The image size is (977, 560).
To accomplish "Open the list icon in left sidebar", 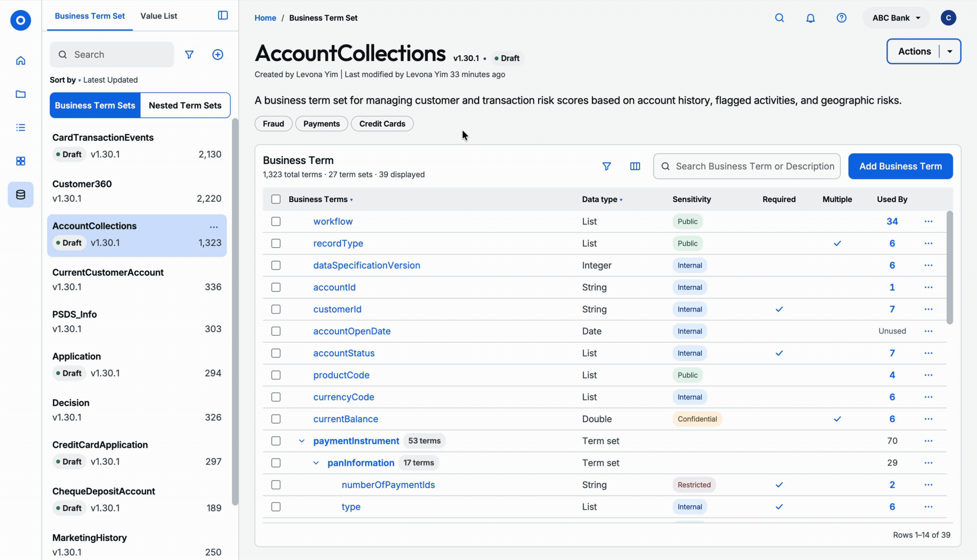I will 20,127.
